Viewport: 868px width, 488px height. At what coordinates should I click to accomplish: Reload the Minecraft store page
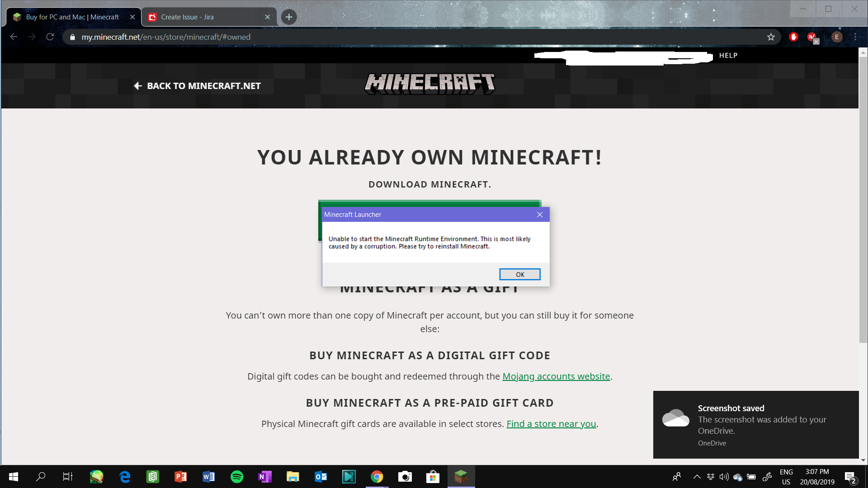[50, 37]
